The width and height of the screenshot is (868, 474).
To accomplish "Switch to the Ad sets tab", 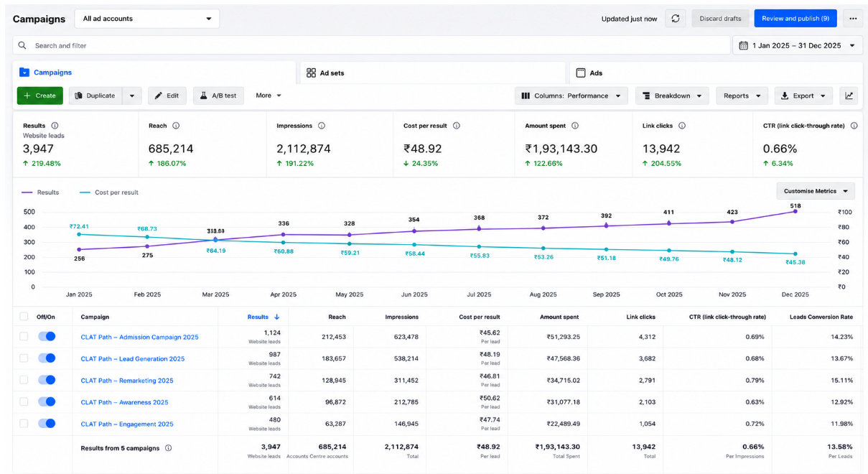I will coord(433,73).
